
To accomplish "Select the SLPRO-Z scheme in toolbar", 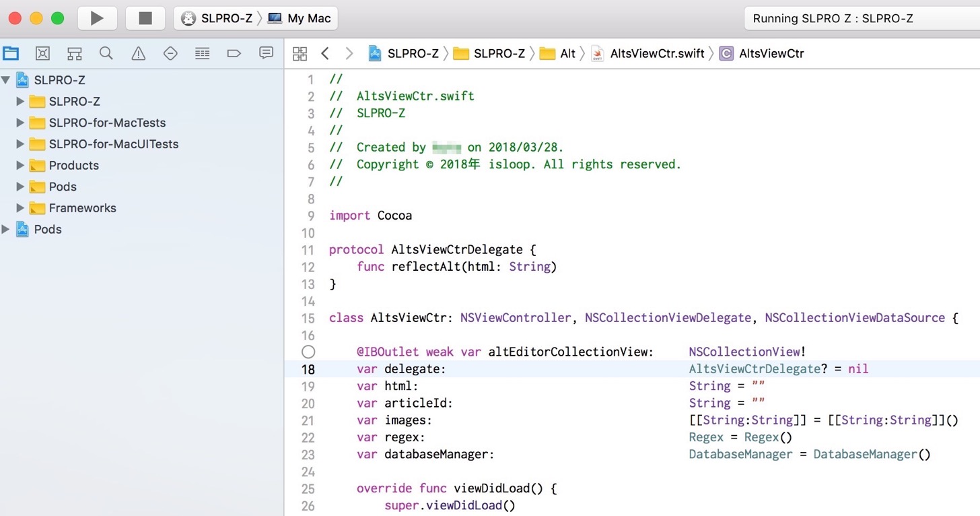I will 217,18.
